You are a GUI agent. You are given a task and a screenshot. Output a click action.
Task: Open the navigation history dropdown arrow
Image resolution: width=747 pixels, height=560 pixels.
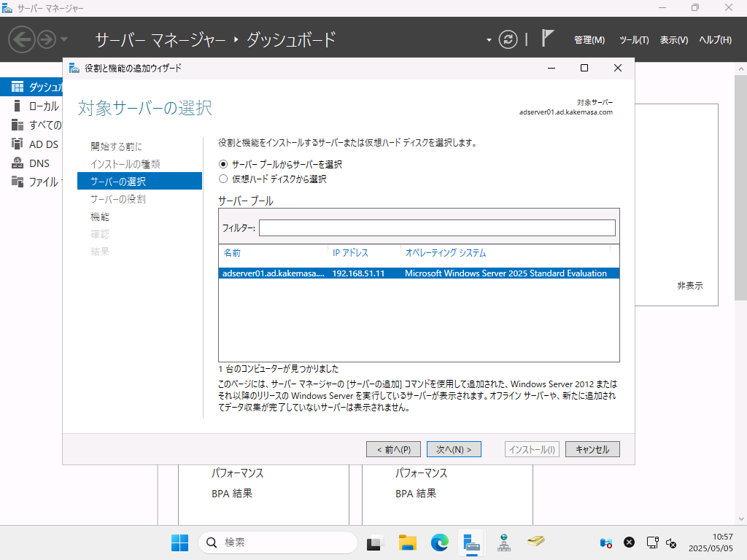tap(64, 39)
